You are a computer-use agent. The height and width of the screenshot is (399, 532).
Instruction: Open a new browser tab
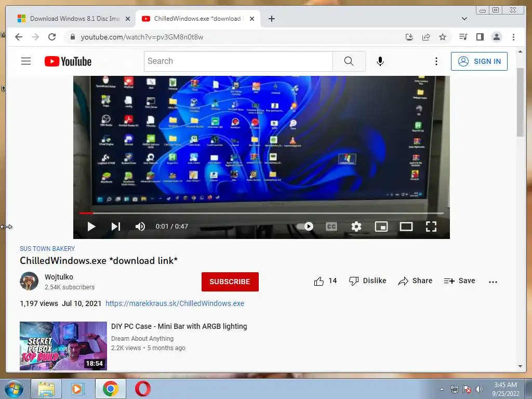click(271, 19)
